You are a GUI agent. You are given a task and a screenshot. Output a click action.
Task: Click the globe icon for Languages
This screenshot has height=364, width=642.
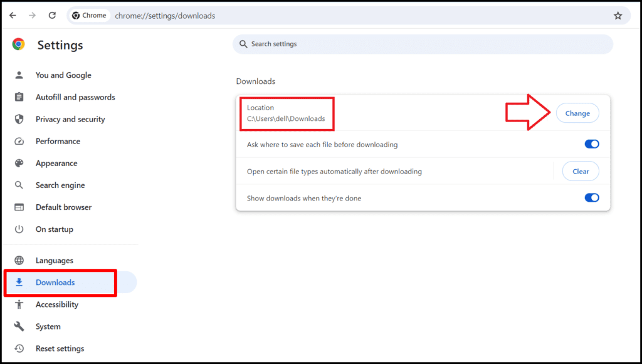pyautogui.click(x=19, y=261)
